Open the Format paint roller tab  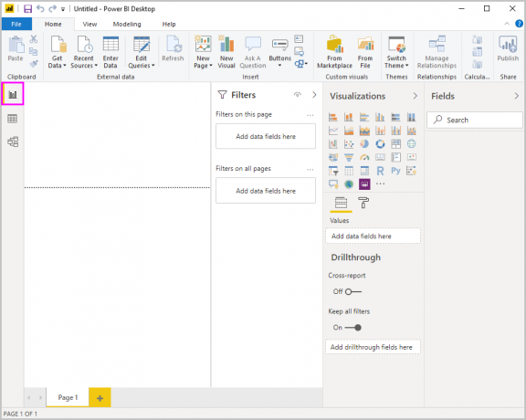pyautogui.click(x=363, y=203)
